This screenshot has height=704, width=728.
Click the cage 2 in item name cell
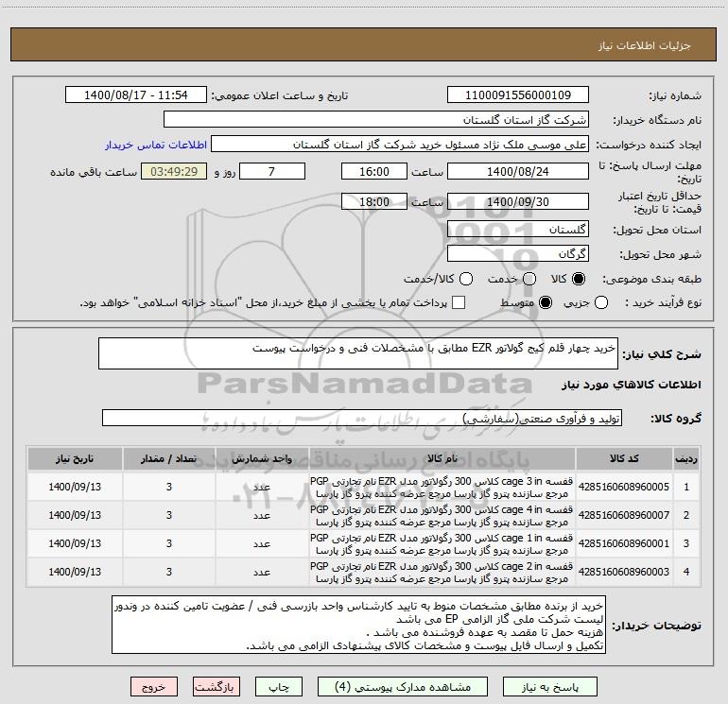pos(442,572)
